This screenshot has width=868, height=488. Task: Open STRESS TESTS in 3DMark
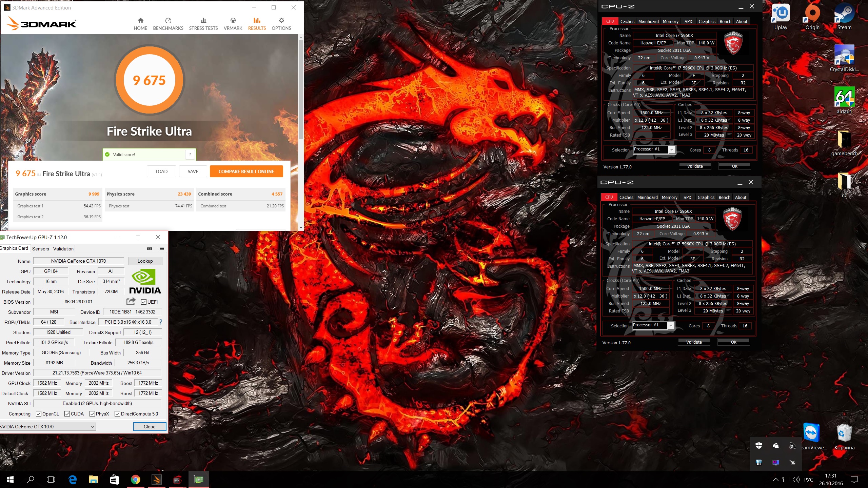pos(203,24)
